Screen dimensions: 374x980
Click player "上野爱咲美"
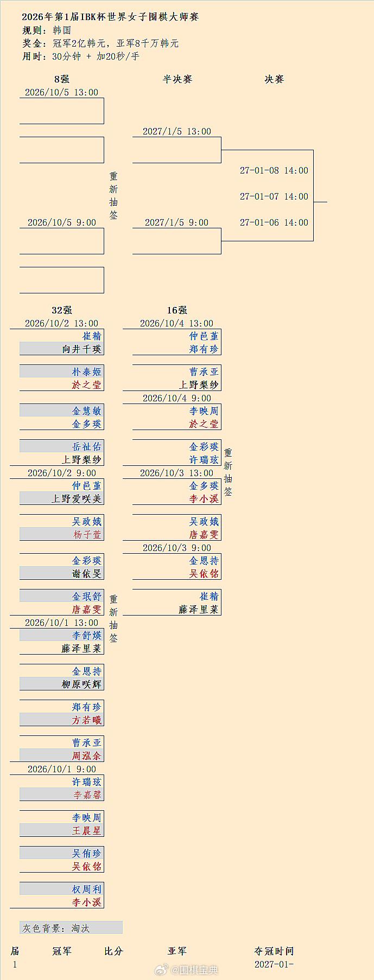77,499
